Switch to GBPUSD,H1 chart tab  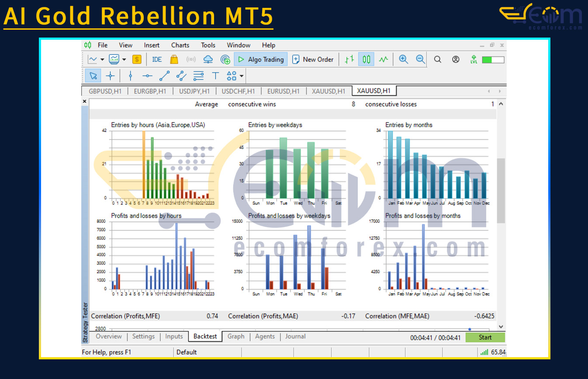coord(105,91)
